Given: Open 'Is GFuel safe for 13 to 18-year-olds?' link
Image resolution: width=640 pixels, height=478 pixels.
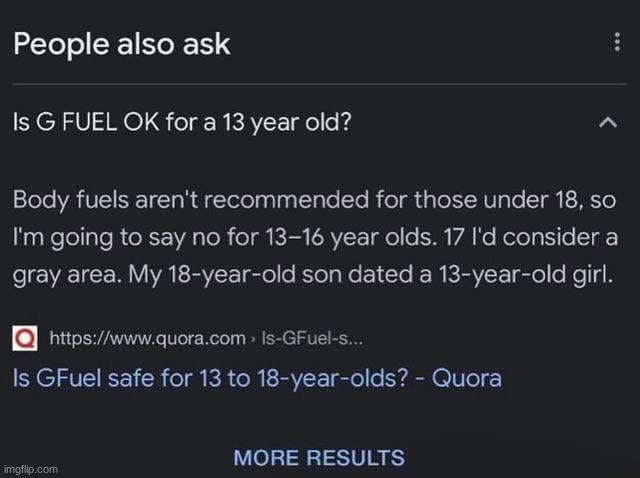Looking at the screenshot, I should click(x=258, y=378).
